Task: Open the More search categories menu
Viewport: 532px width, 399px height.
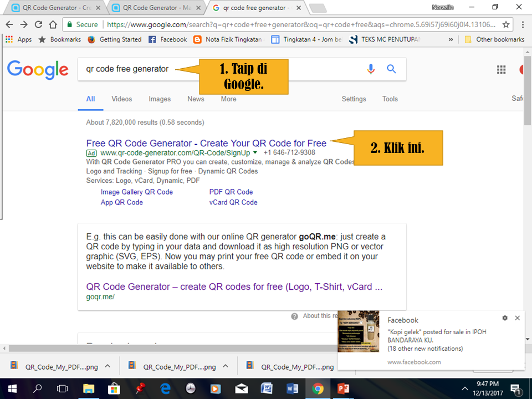Action: point(228,99)
